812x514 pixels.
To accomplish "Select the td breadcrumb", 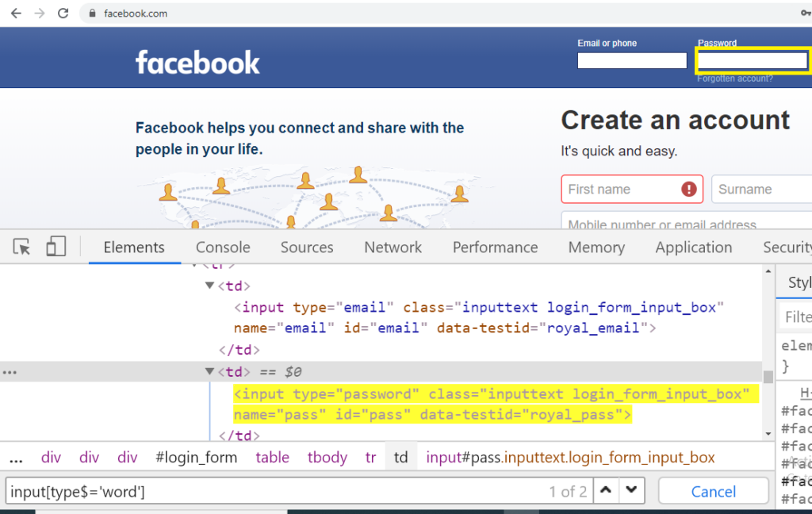I will [x=400, y=458].
